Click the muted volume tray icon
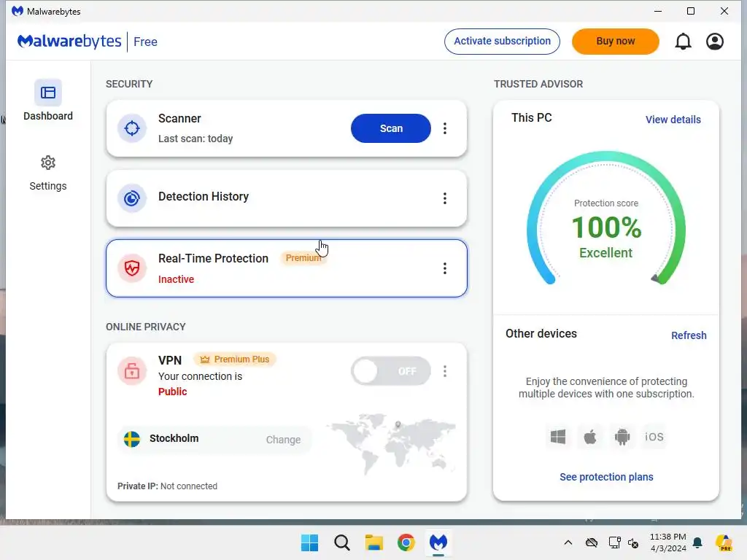 633,542
